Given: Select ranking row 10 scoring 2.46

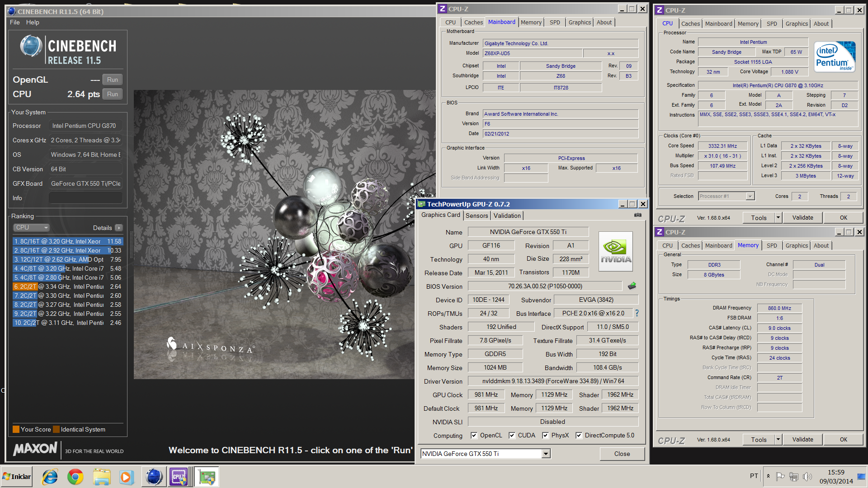Looking at the screenshot, I should tap(68, 323).
